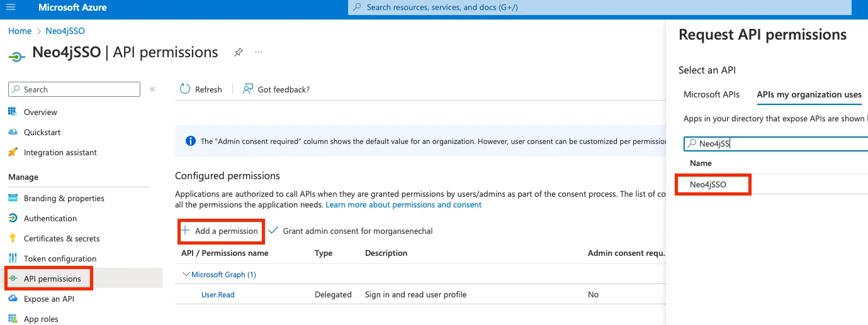Select APIs my organization uses tab
This screenshot has width=868, height=325.
[x=809, y=94]
